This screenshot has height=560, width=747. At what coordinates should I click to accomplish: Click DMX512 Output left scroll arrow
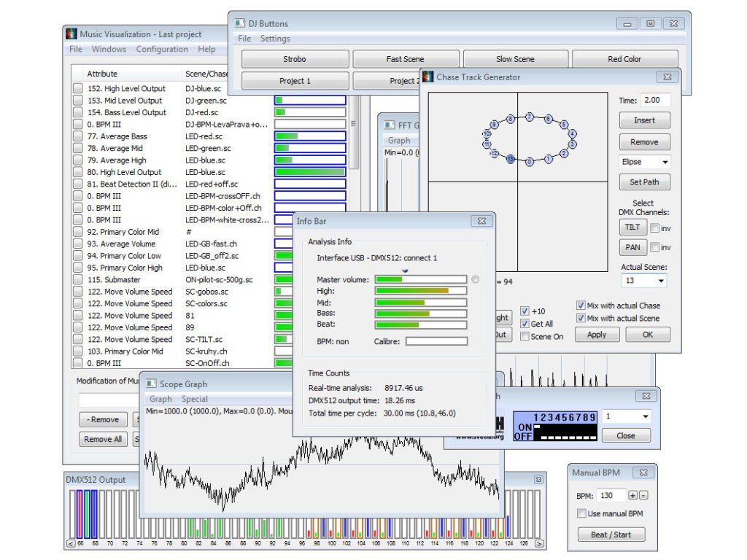coord(71,543)
